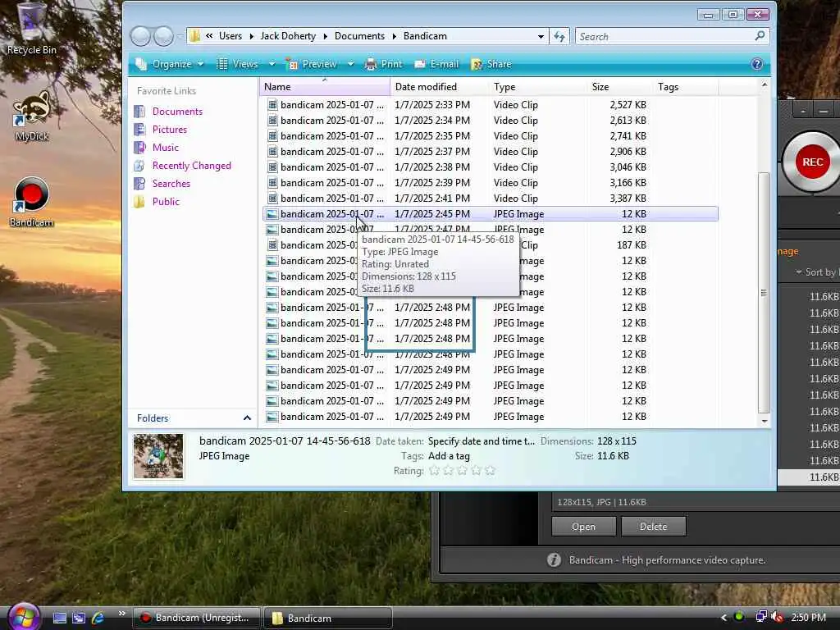Image resolution: width=840 pixels, height=630 pixels.
Task: Open Searches favorite link
Action: 171,184
